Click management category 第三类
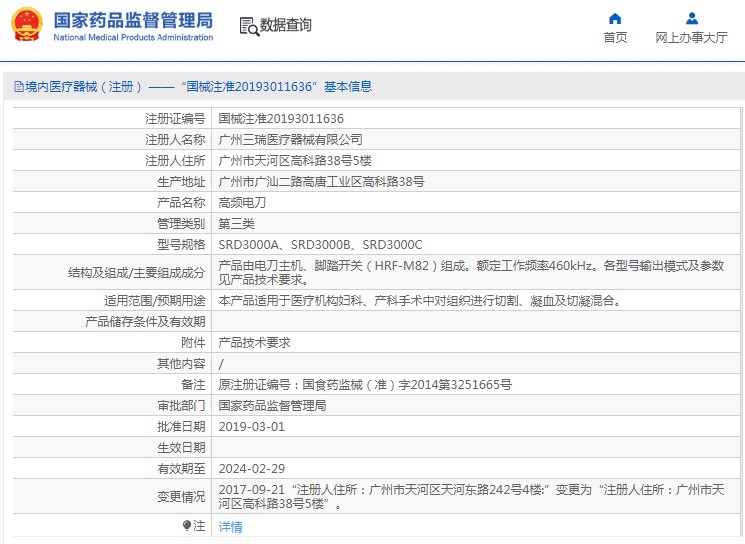The width and height of the screenshot is (745, 544). (x=236, y=224)
